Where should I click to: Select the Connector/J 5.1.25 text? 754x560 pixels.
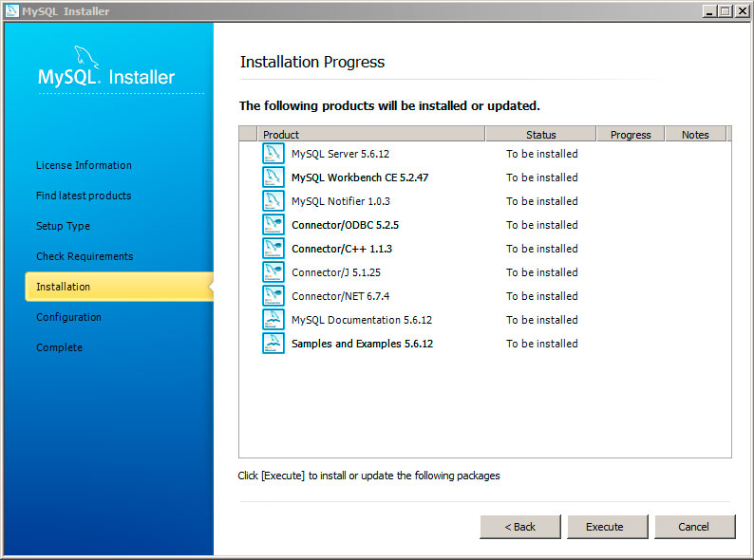(336, 272)
